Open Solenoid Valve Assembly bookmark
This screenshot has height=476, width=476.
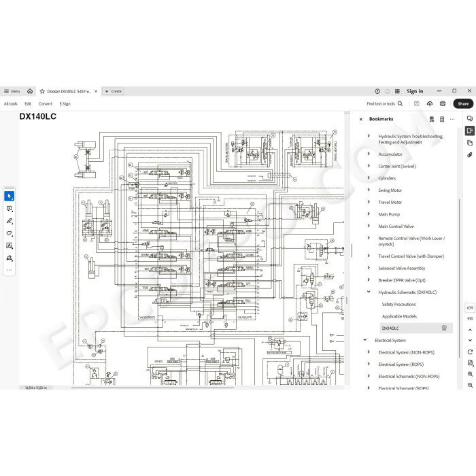[402, 269]
